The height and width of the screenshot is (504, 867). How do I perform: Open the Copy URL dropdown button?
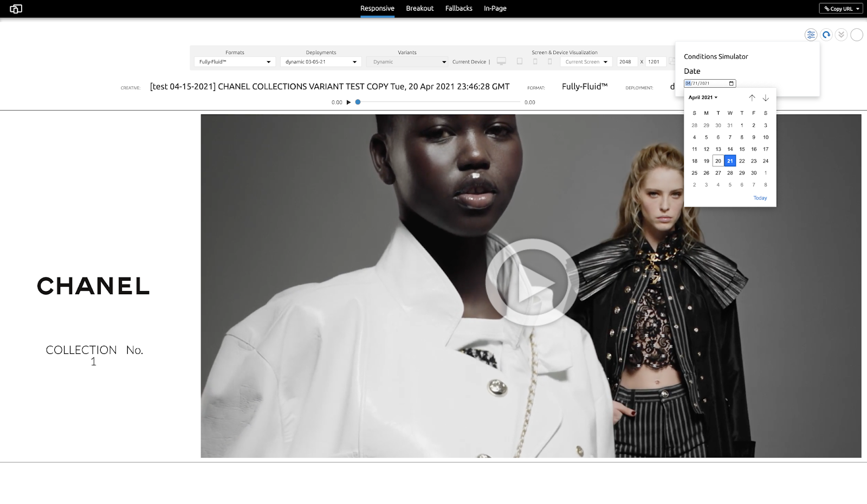click(x=841, y=9)
